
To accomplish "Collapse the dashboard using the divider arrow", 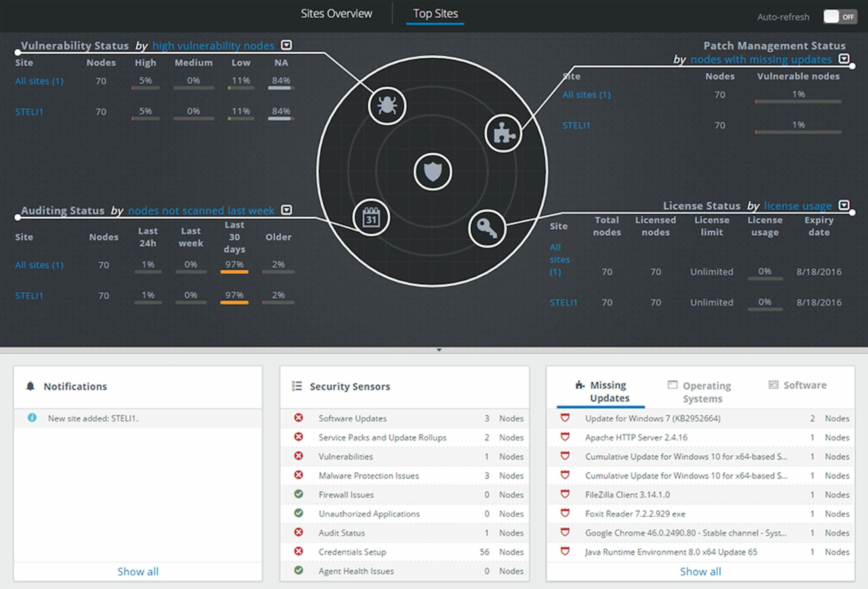I will [x=439, y=350].
